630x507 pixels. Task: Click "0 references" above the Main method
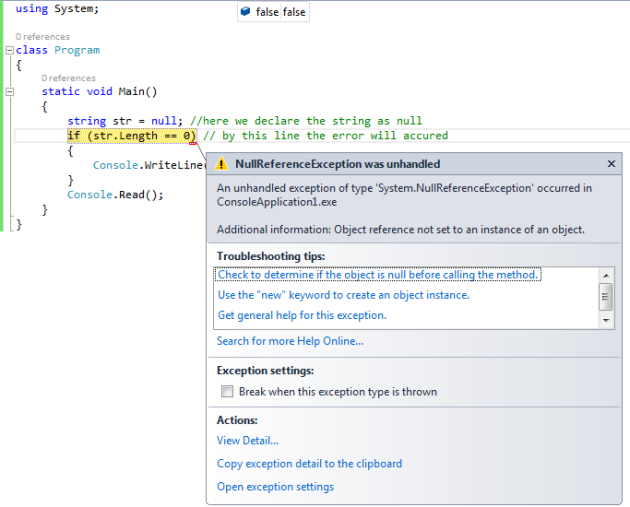(69, 78)
